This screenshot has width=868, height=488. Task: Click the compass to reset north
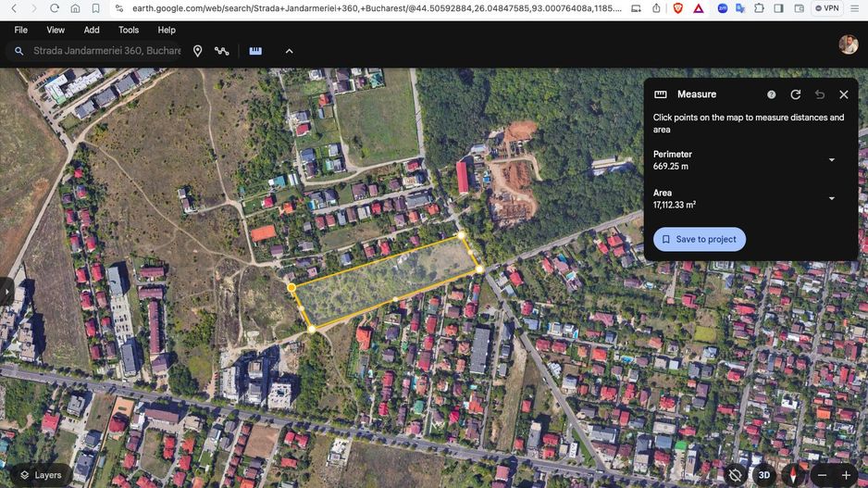[793, 475]
